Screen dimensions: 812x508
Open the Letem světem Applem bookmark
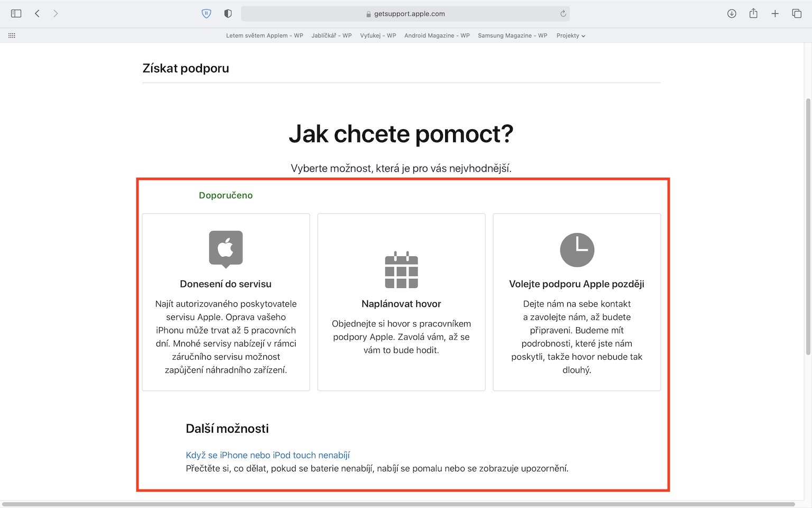(x=264, y=35)
